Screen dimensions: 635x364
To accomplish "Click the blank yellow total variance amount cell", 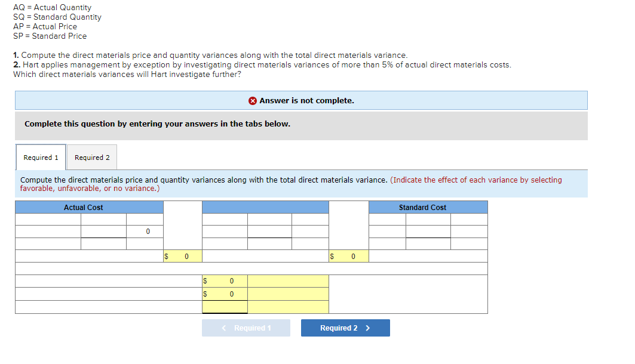I will (224, 306).
